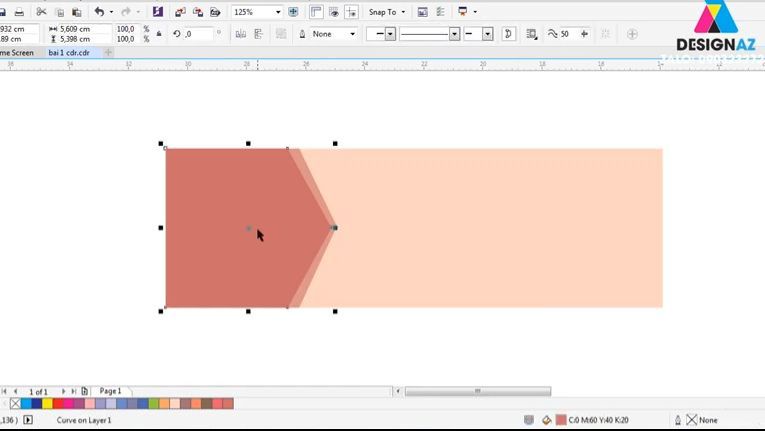
Task: Select the Cut scissors icon
Action: click(41, 12)
